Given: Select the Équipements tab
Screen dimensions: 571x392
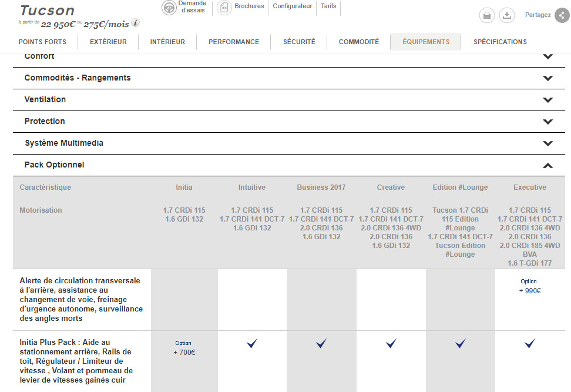Looking at the screenshot, I should click(x=426, y=42).
